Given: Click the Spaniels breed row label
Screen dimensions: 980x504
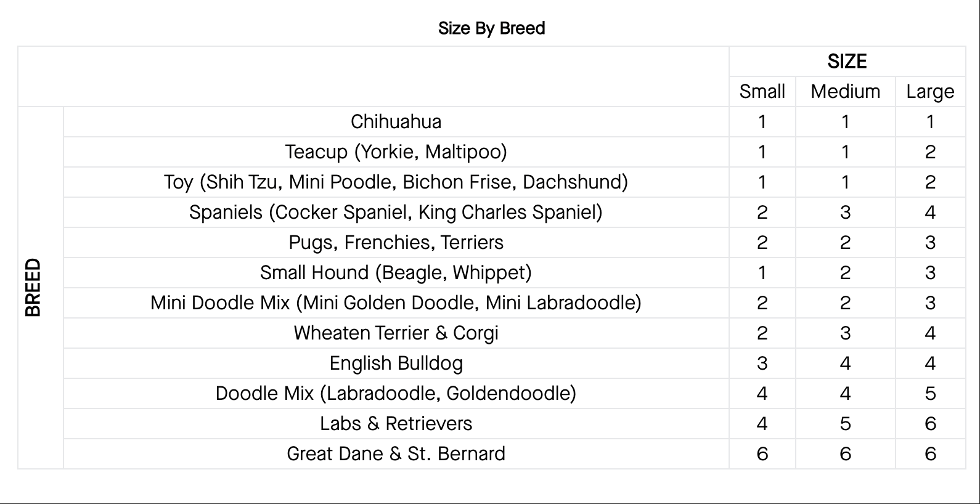Looking at the screenshot, I should 396,212.
